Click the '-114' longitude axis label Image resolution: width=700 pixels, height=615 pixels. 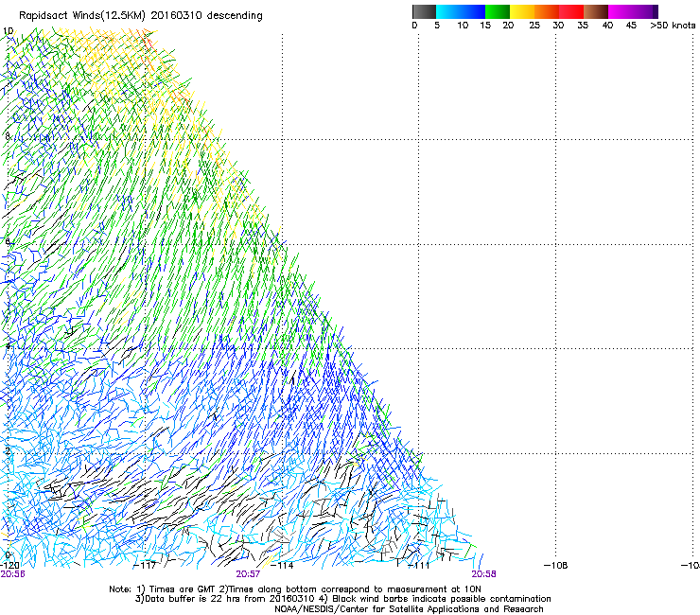[283, 566]
